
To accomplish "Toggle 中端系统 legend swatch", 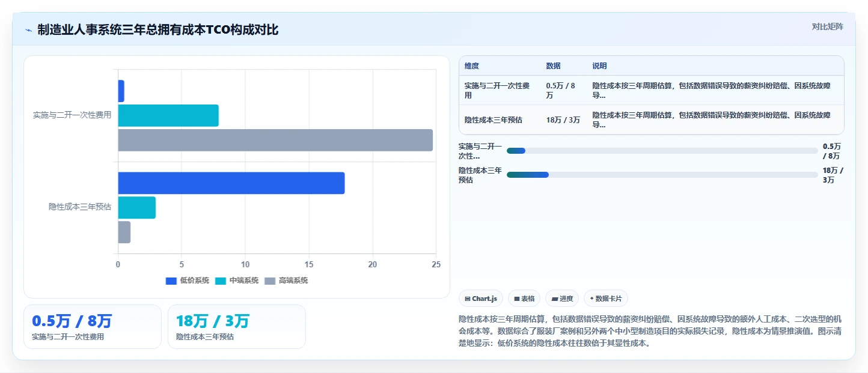I will point(221,281).
